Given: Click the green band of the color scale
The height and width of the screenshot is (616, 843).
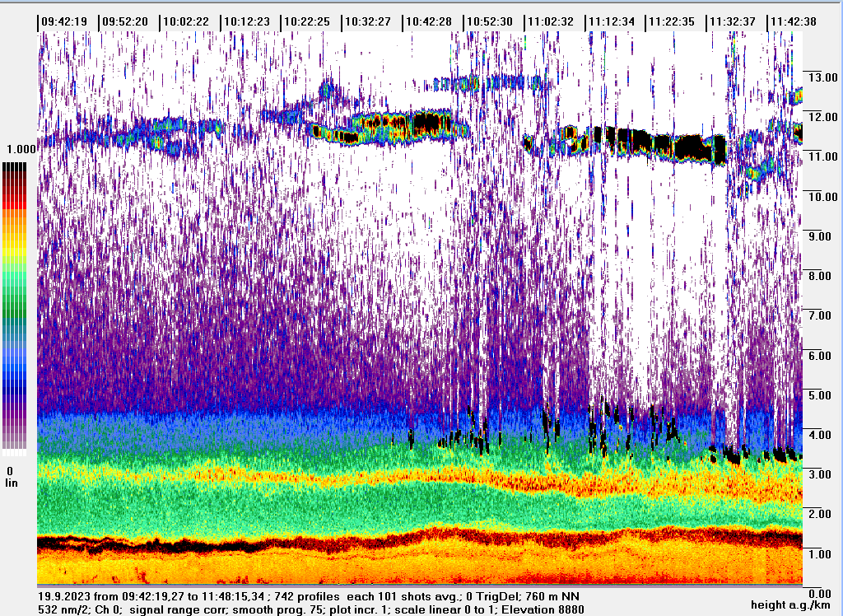Looking at the screenshot, I should click(15, 294).
